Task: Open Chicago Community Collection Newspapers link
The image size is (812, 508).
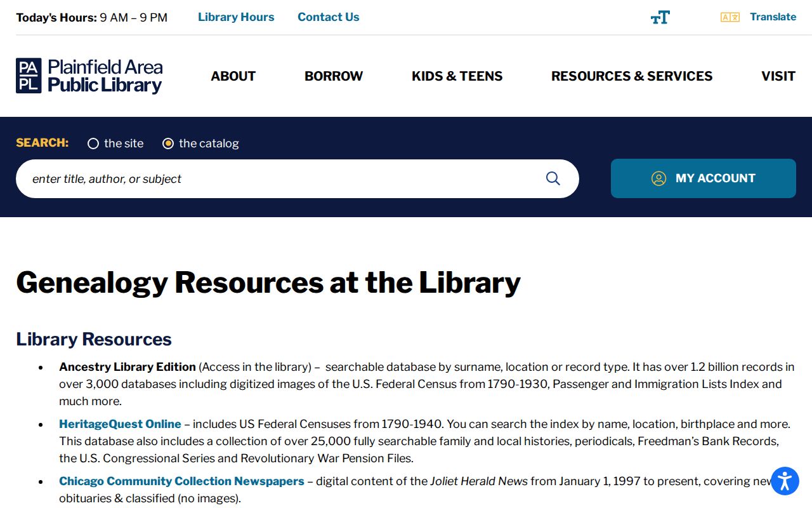Action: click(x=181, y=481)
